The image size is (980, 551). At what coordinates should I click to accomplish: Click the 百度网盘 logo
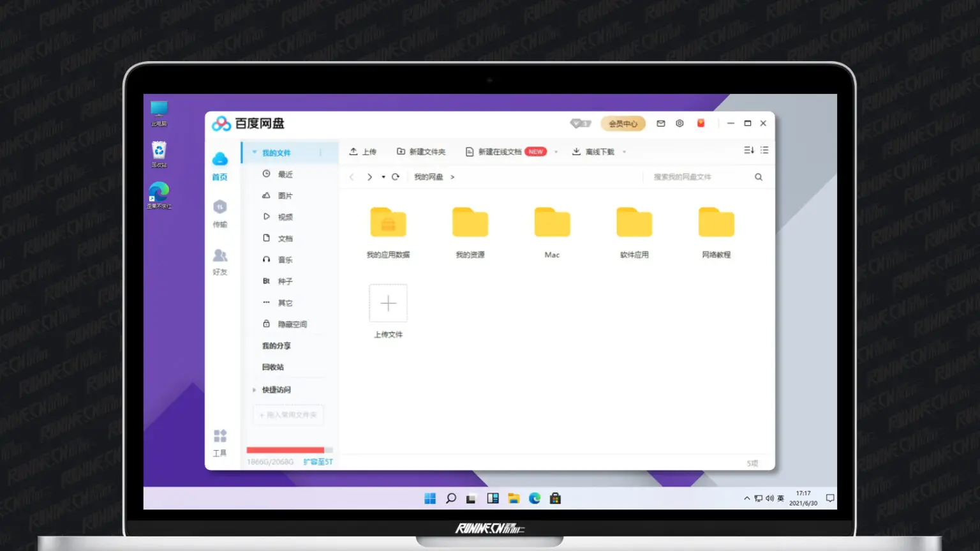click(x=248, y=123)
